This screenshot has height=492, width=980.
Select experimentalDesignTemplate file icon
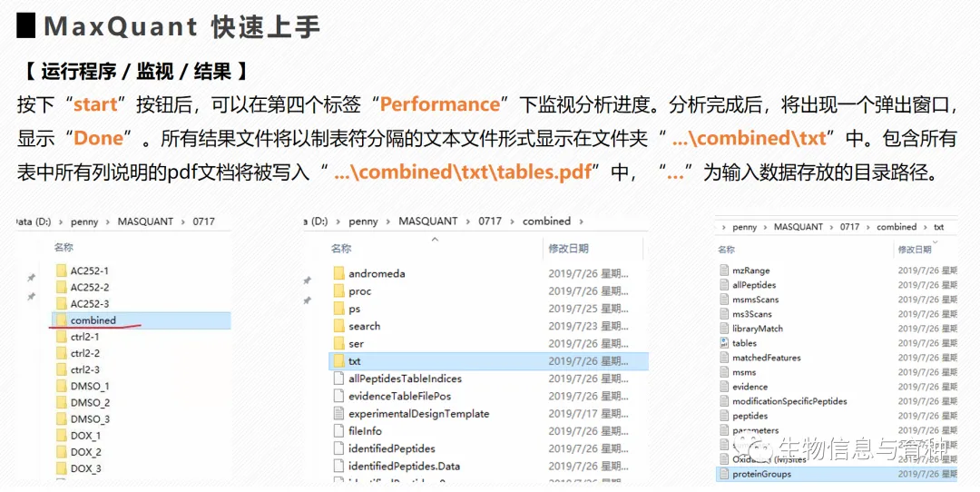(338, 413)
